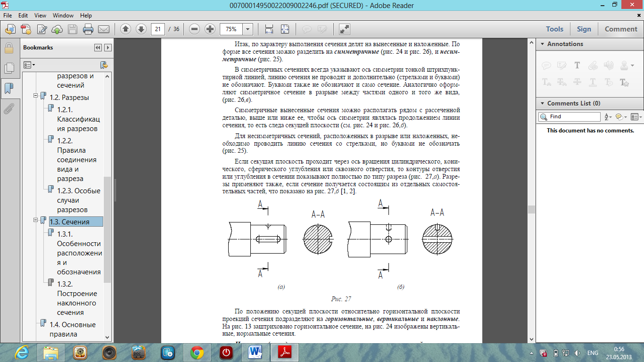Click the Save file floppy icon
The width and height of the screenshot is (644, 362).
pos(73,29)
